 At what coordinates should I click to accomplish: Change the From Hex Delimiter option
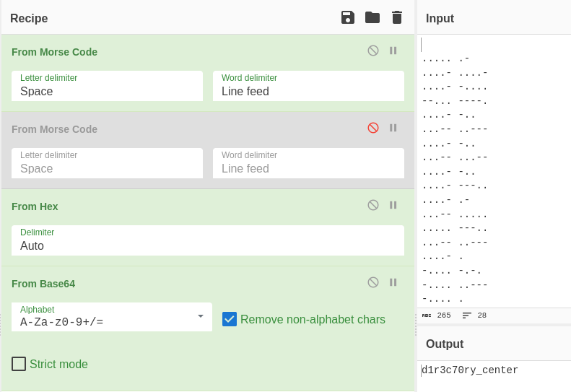(x=208, y=240)
